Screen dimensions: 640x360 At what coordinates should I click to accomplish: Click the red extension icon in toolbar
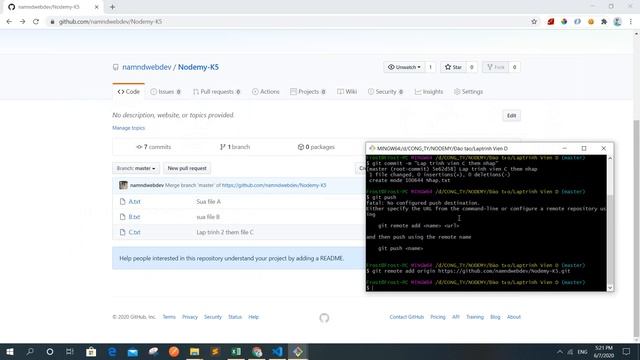click(551, 22)
